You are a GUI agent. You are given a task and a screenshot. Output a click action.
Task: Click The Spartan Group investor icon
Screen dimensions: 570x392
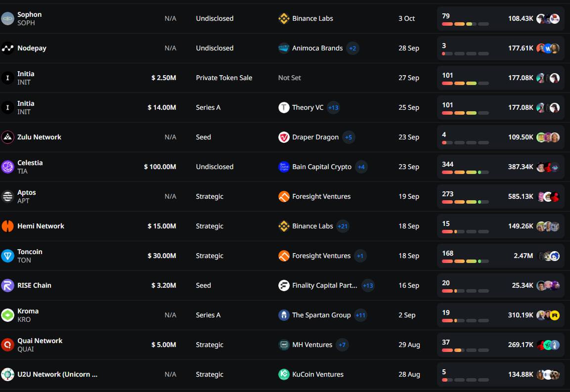tap(284, 315)
